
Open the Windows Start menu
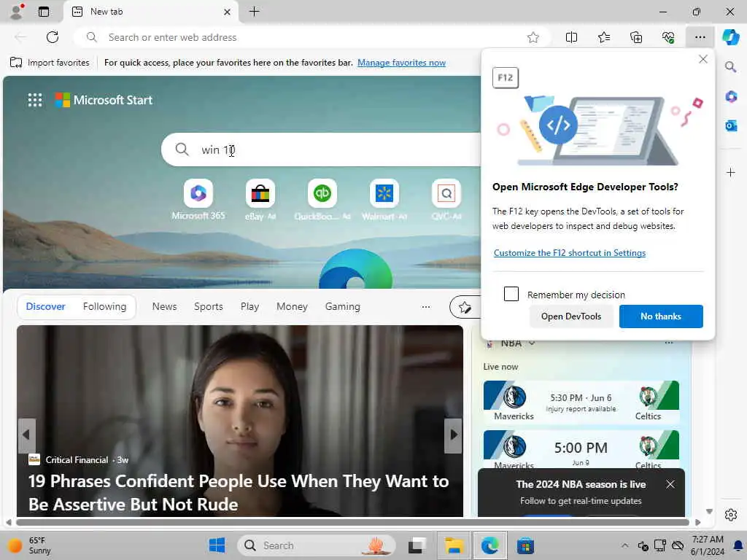(x=217, y=545)
